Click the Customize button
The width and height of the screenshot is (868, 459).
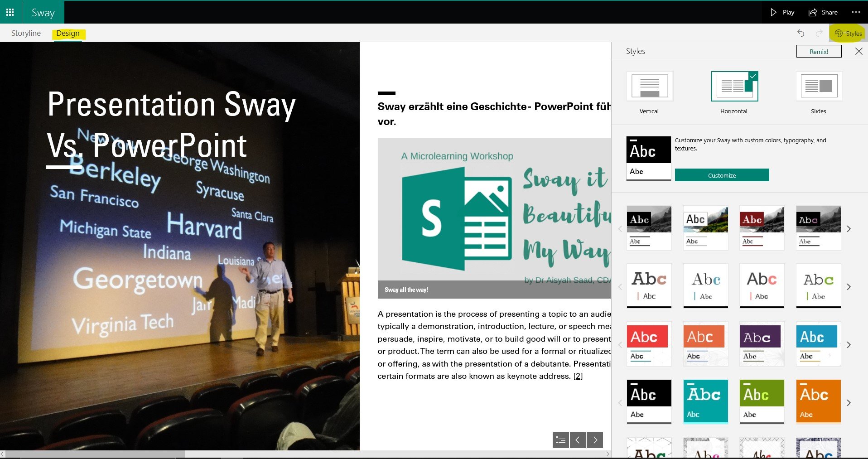coord(721,175)
